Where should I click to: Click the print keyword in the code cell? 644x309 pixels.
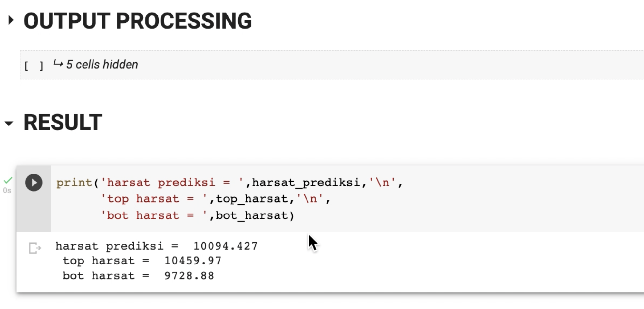tap(74, 183)
